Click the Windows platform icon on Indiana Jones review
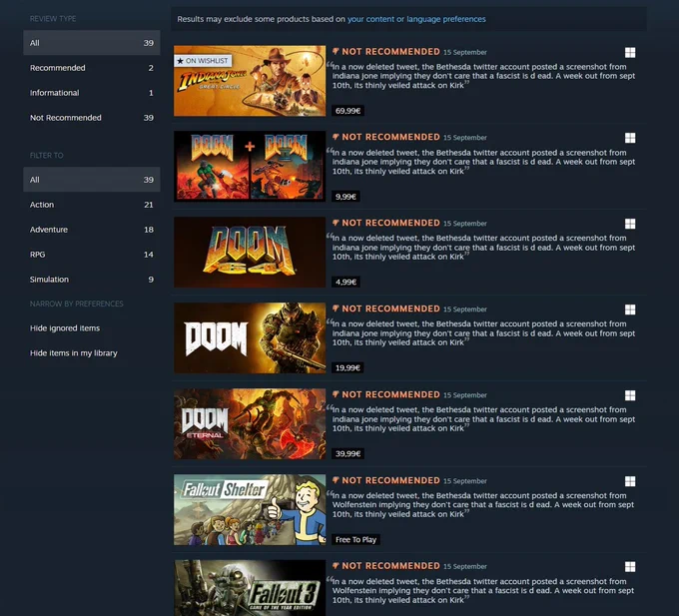679x616 pixels. tap(630, 52)
